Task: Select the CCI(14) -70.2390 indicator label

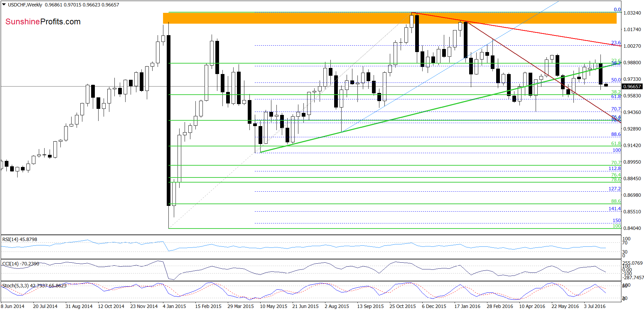Action: point(21,264)
